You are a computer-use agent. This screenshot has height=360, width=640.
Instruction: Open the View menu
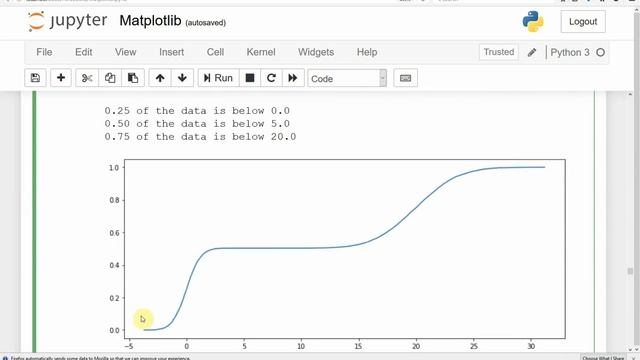point(125,52)
